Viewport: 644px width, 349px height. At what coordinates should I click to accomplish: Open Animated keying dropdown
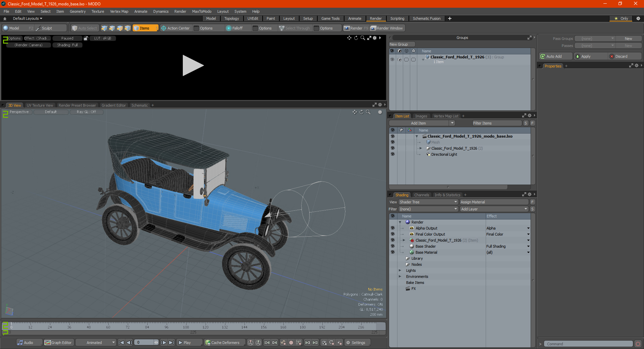pyautogui.click(x=96, y=343)
